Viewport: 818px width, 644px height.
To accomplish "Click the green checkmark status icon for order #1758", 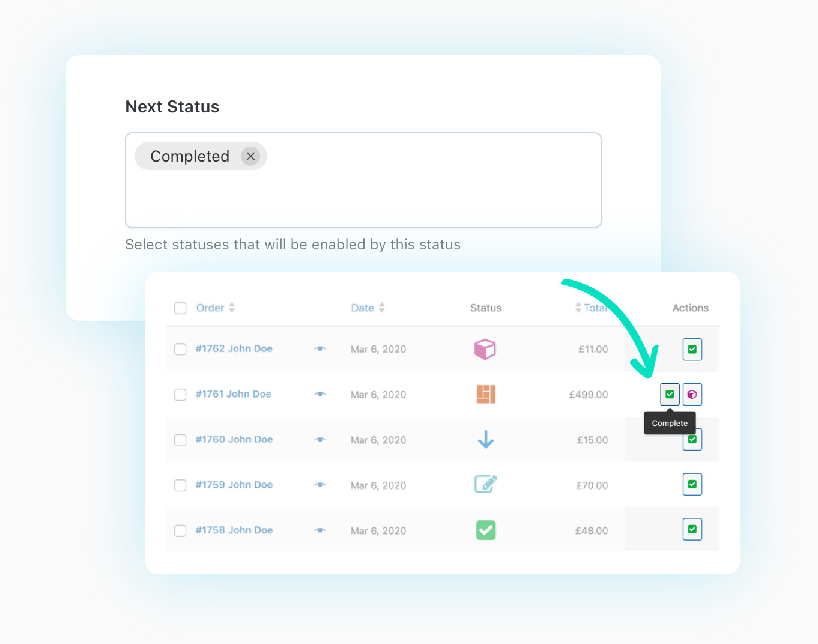I will (485, 530).
